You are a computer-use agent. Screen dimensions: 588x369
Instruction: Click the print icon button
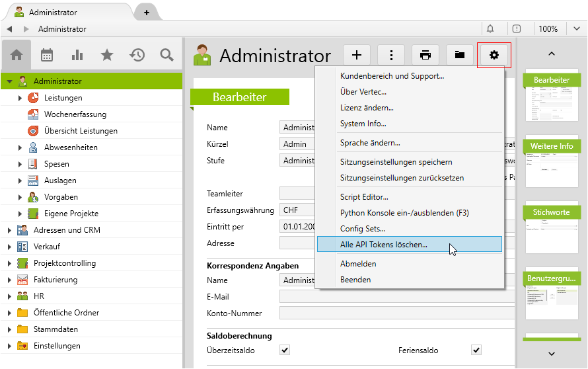tap(425, 56)
